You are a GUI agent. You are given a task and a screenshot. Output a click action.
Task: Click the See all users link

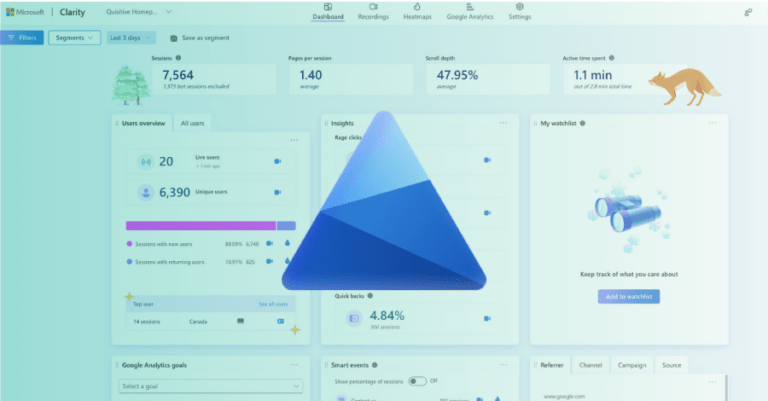[x=273, y=304]
